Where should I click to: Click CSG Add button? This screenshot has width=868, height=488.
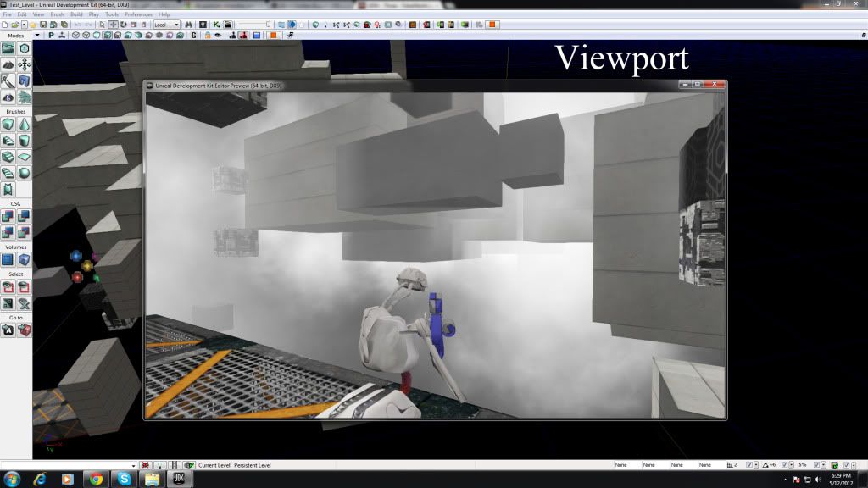tap(8, 216)
